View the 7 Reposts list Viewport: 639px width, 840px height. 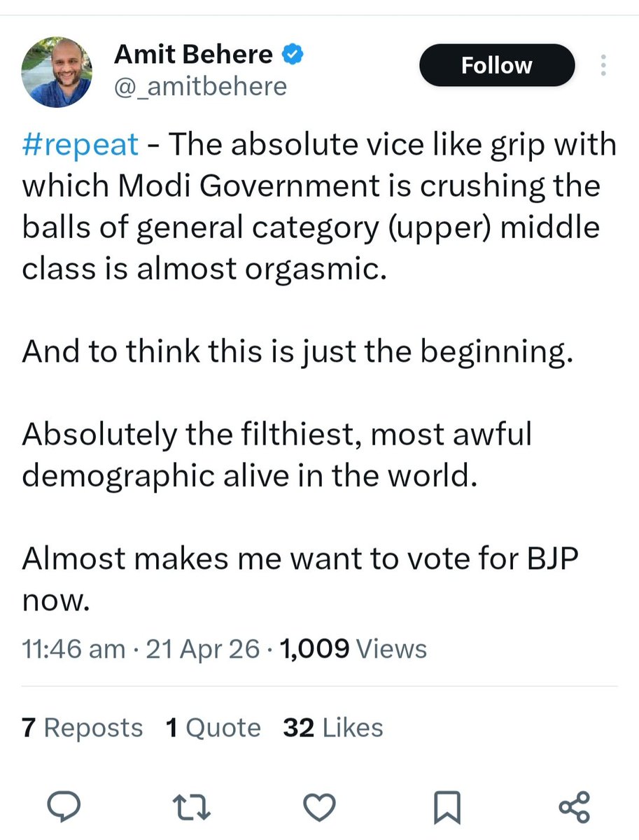tap(83, 728)
